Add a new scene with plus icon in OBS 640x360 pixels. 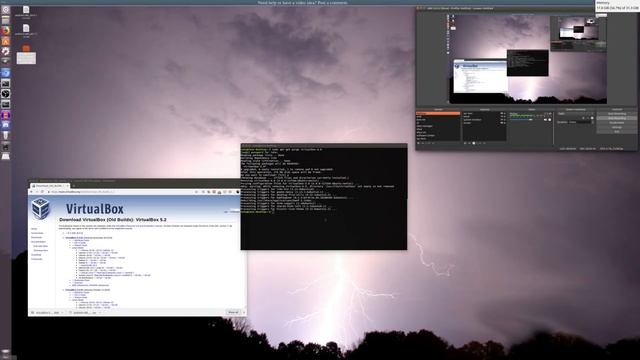click(418, 143)
